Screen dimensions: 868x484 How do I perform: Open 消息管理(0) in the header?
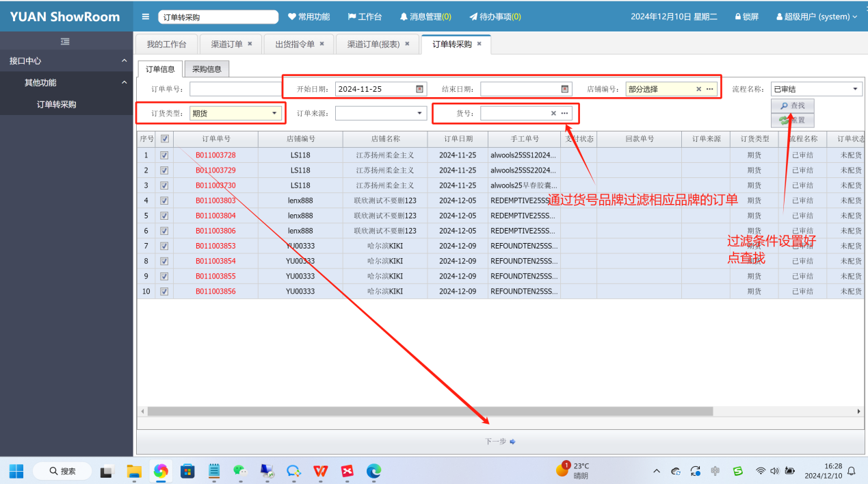425,16
